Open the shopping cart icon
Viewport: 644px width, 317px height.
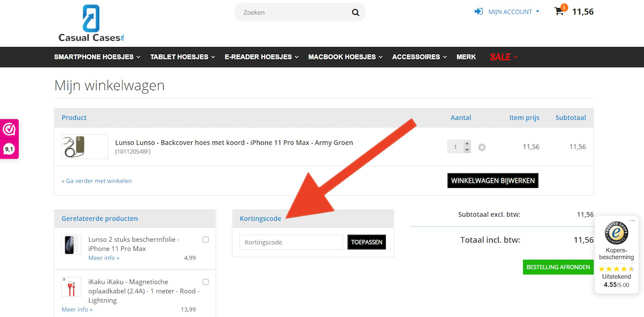560,11
